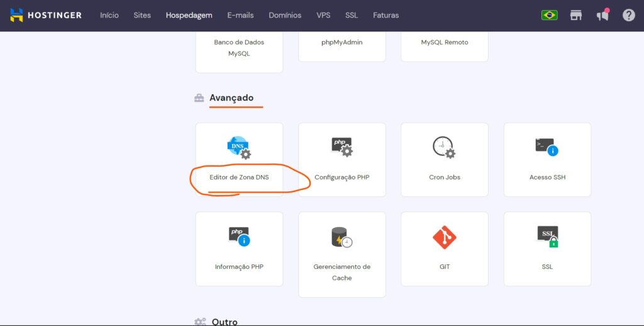The image size is (644, 326).
Task: Open the Faturas billing page
Action: pyautogui.click(x=386, y=15)
